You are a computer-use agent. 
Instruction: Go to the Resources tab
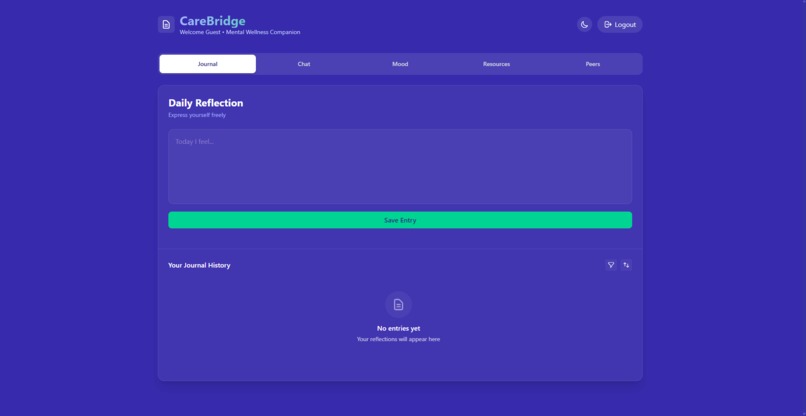point(497,64)
